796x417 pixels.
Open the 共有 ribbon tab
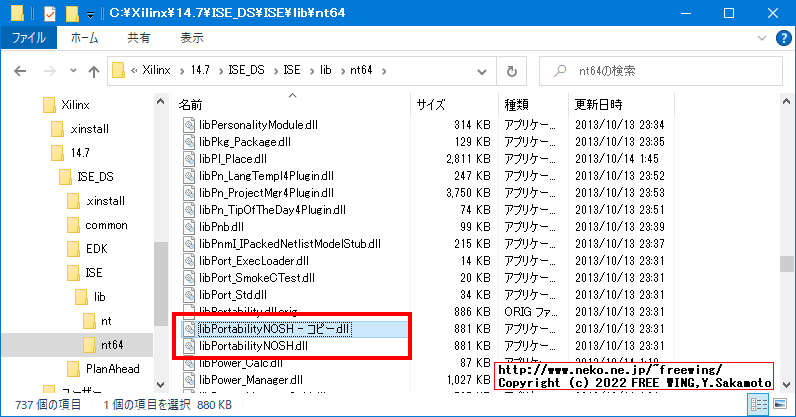[x=139, y=38]
